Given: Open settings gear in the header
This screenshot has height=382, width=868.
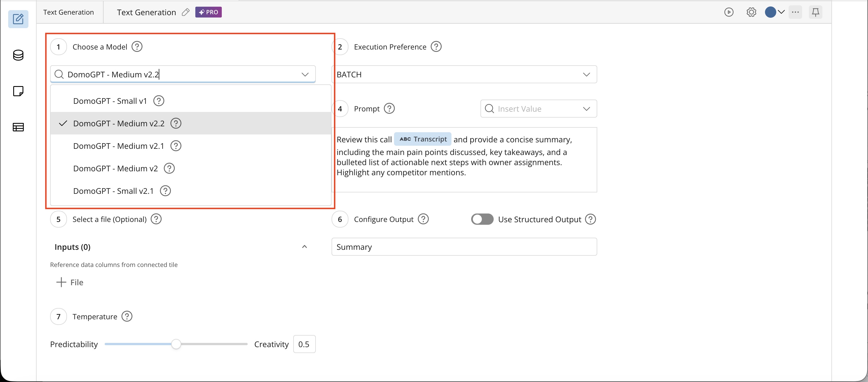Looking at the screenshot, I should (751, 12).
